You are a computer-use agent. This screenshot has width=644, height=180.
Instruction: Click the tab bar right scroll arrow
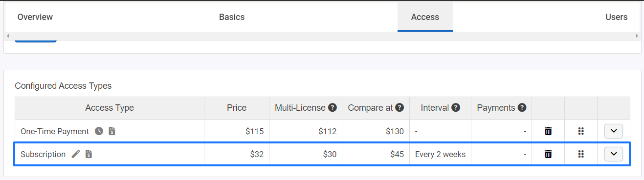(x=637, y=36)
